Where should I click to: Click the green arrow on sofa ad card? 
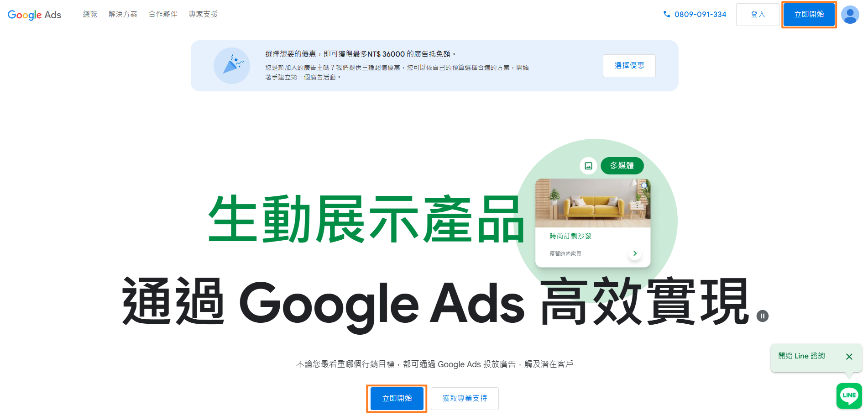pos(635,253)
